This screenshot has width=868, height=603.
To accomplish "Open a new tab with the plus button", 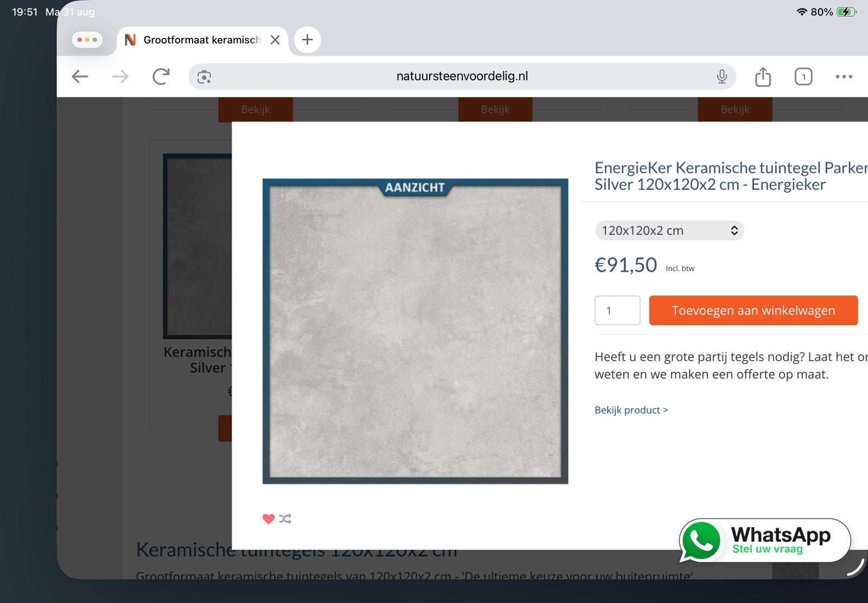I will 307,40.
